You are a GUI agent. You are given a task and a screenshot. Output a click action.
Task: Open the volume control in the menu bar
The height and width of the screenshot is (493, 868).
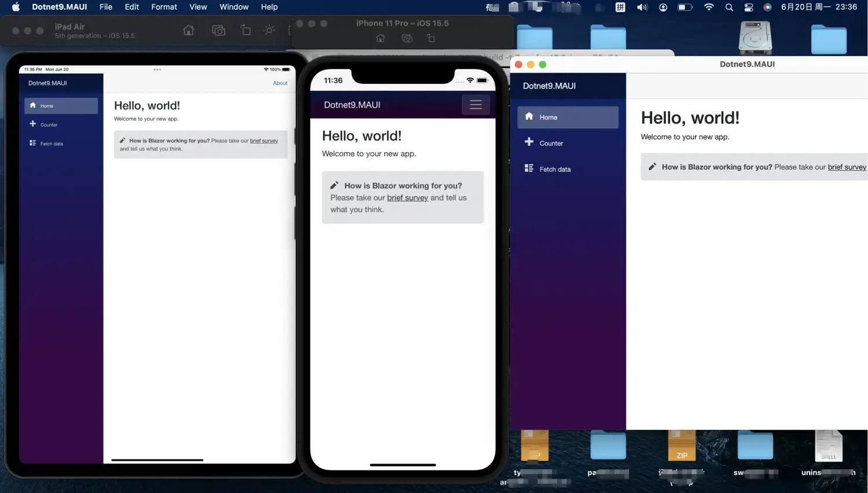tap(642, 7)
